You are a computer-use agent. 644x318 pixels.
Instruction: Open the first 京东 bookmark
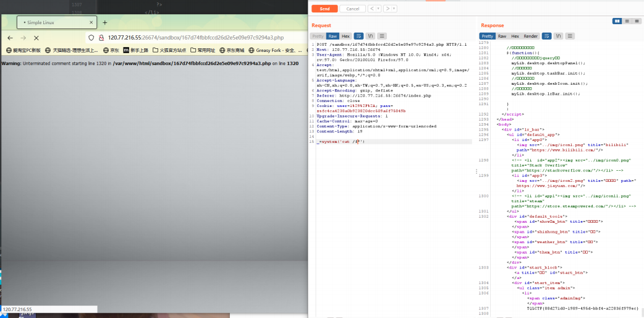point(111,51)
